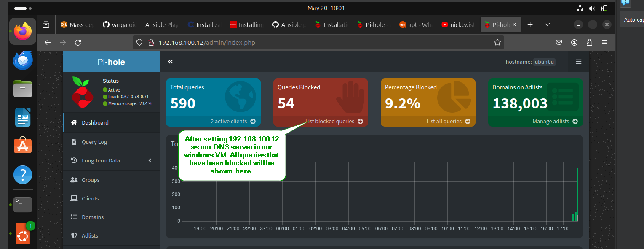Bookmark page with the star icon
Image resolution: width=644 pixels, height=249 pixels.
coord(497,42)
